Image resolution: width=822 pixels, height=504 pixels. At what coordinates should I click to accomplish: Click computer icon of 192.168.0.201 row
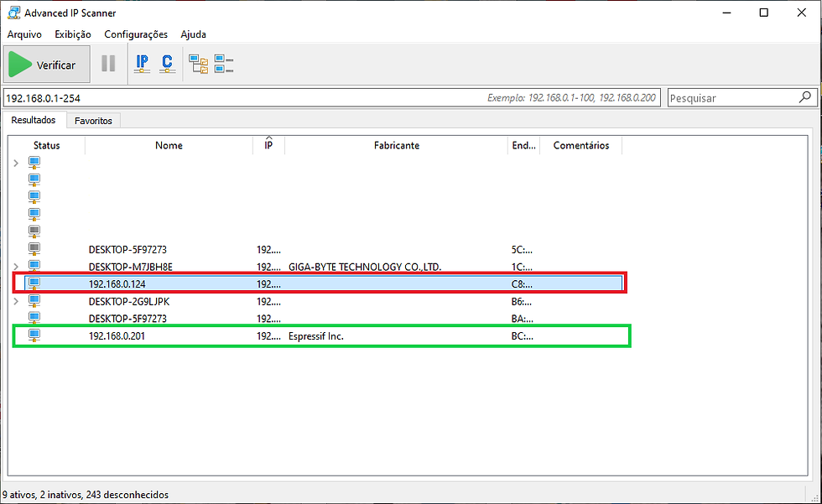(x=34, y=335)
